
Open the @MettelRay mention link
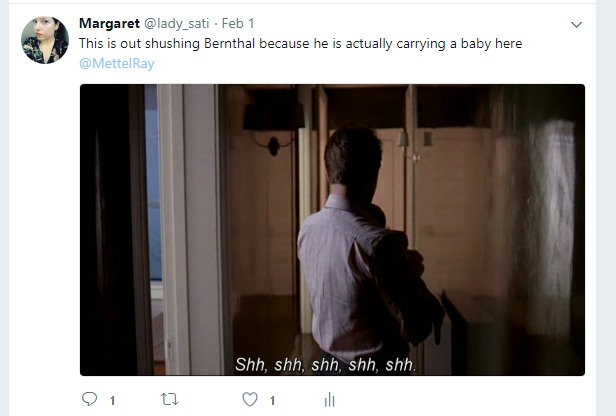117,64
